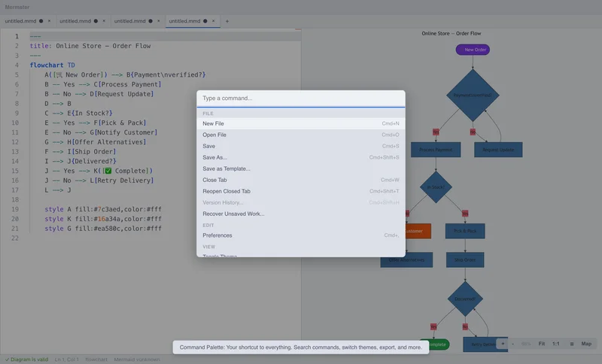
Task: Close the active fourth untitled.mmd tab
Action: click(213, 21)
